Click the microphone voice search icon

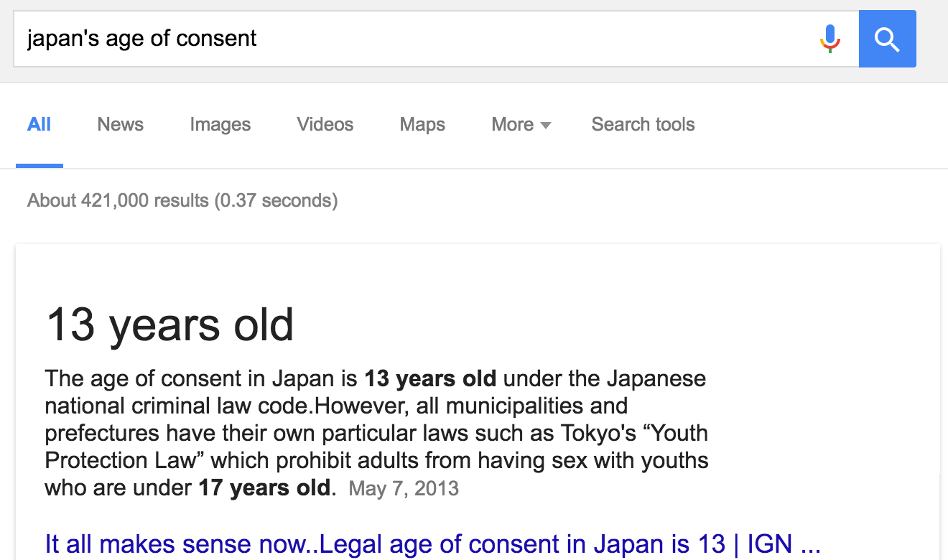(829, 39)
